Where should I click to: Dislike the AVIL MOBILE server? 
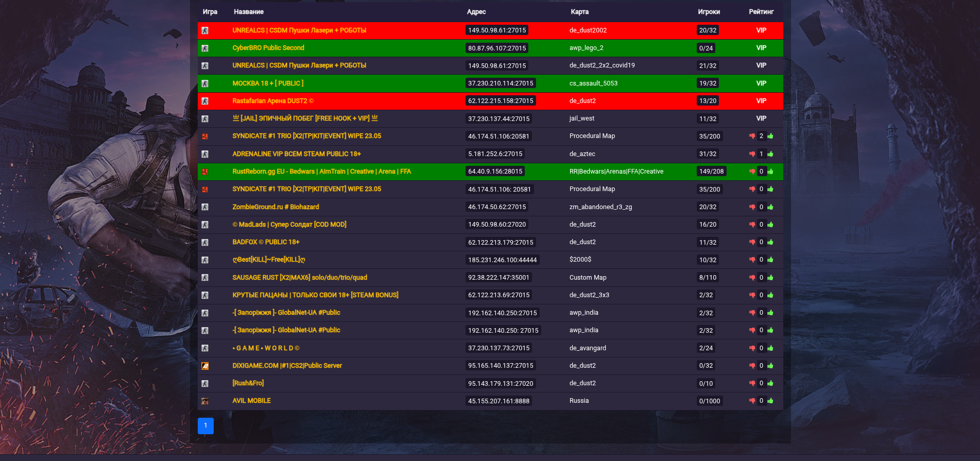coord(752,401)
